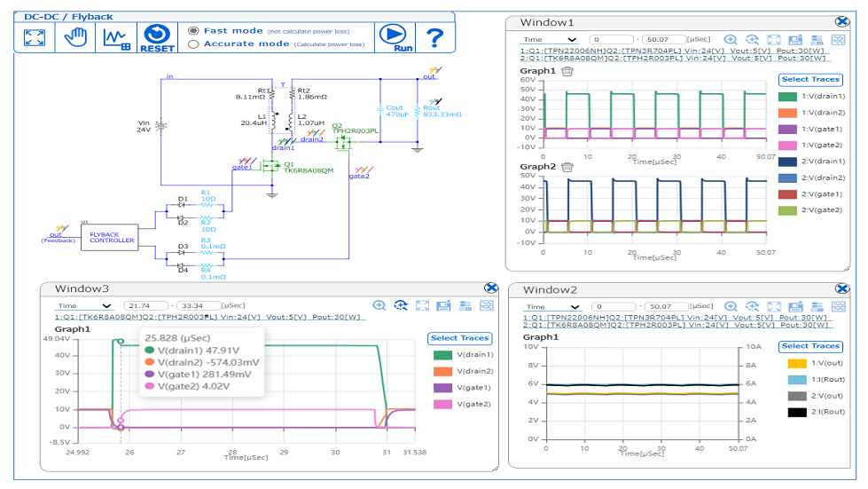Open first simulation result link in Window2
The width and height of the screenshot is (868, 489).
[x=675, y=318]
